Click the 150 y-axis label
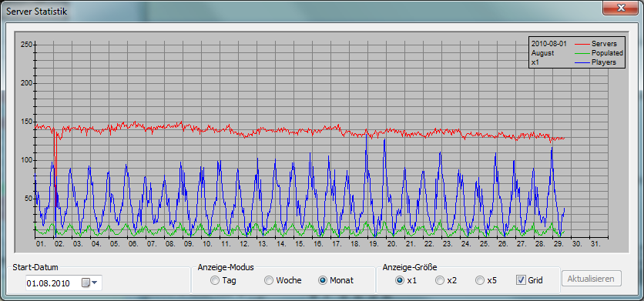Image resolution: width=644 pixels, height=301 pixels. pos(27,122)
